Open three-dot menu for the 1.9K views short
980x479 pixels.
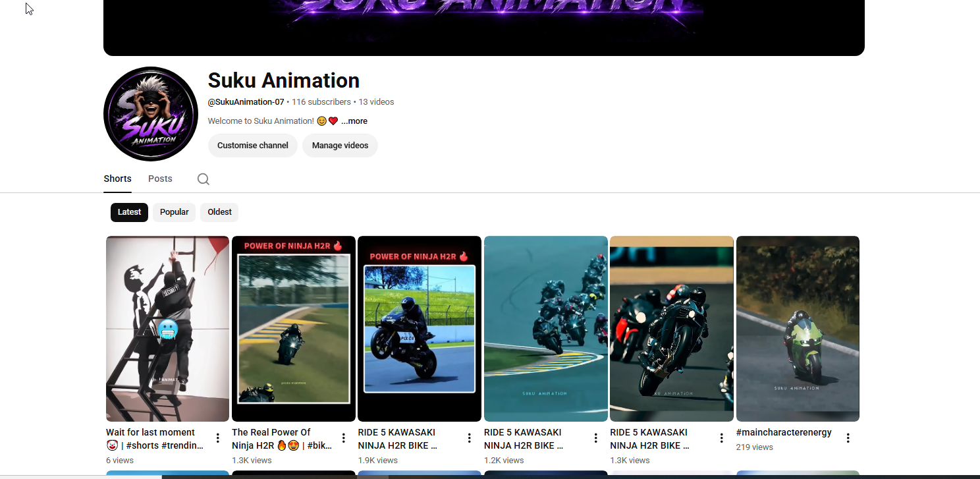point(470,438)
